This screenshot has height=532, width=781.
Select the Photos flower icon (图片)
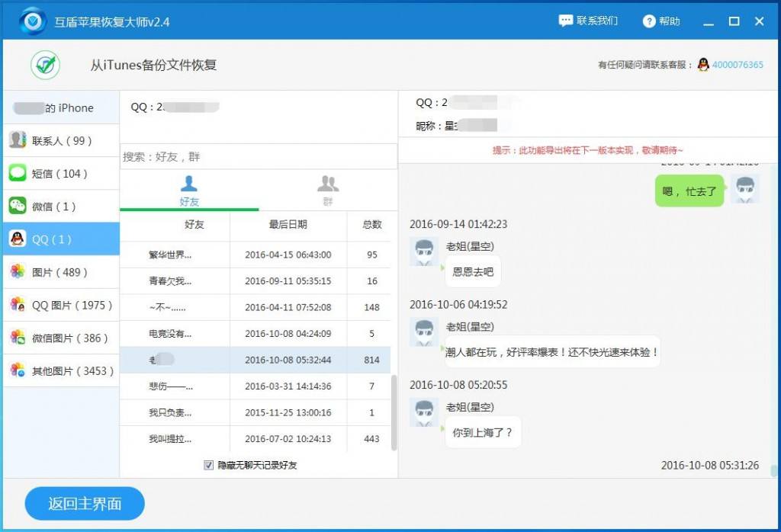point(18,272)
